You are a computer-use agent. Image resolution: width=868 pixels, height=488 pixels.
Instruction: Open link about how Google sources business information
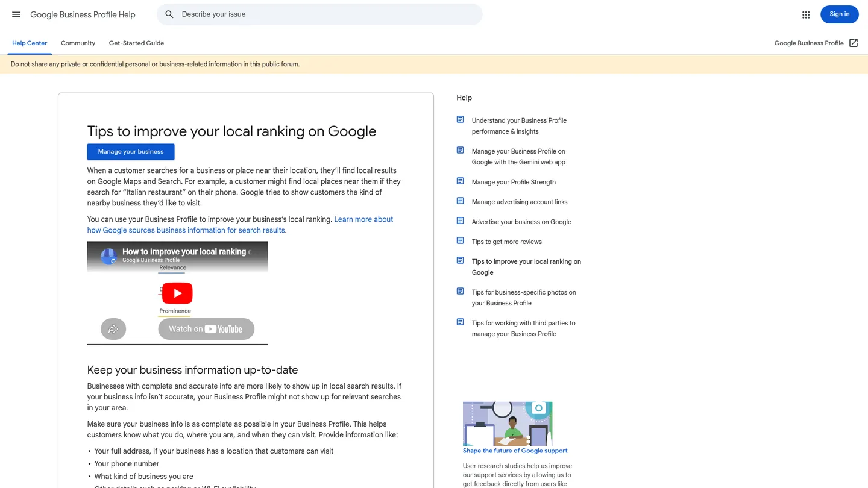point(240,225)
